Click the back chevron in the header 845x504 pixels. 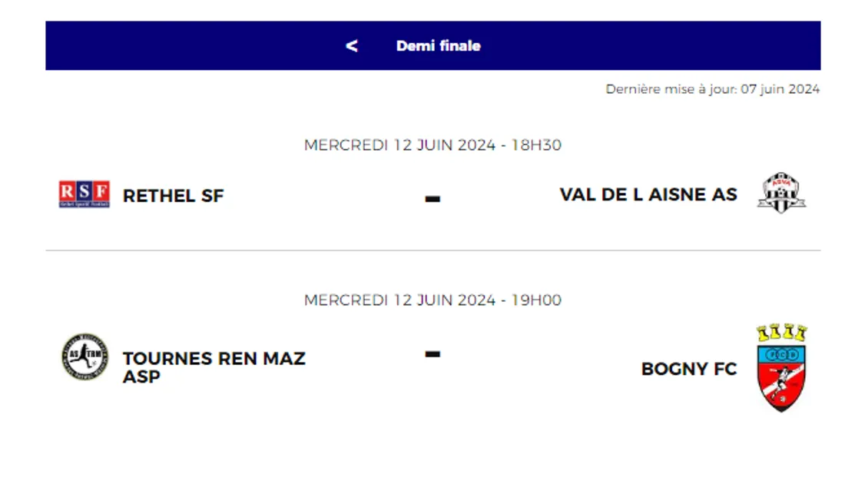[x=352, y=46]
